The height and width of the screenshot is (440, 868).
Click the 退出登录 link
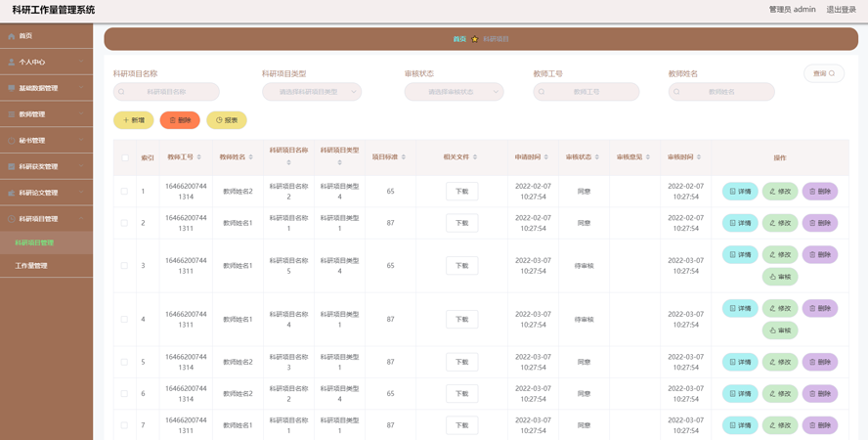click(x=841, y=10)
